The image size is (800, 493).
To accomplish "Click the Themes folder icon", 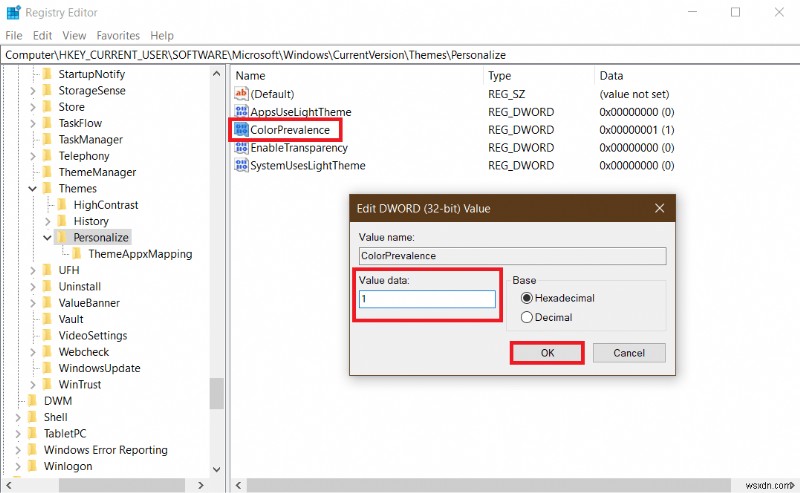I will pos(47,188).
